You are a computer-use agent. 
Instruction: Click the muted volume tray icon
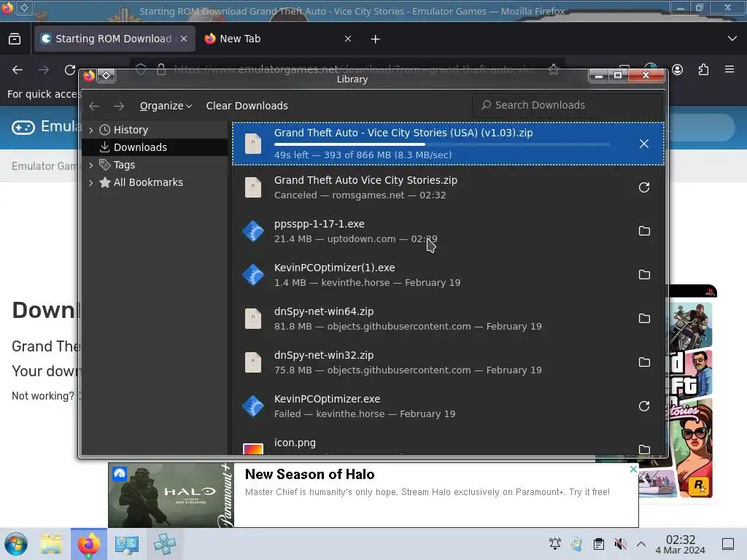(x=620, y=544)
